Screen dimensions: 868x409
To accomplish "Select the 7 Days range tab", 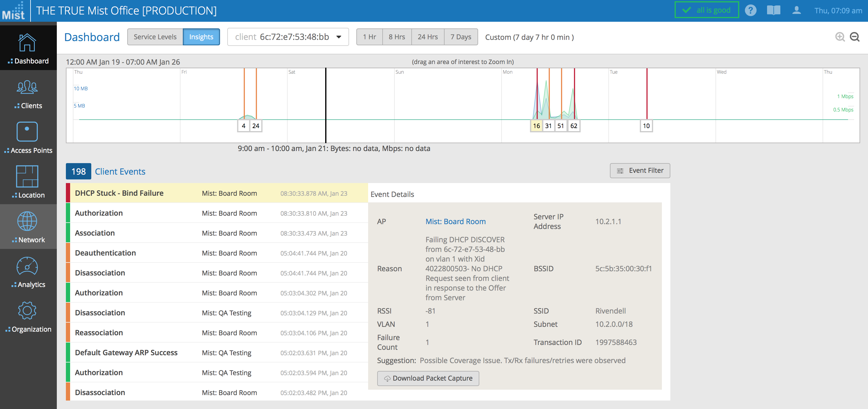I will click(461, 37).
